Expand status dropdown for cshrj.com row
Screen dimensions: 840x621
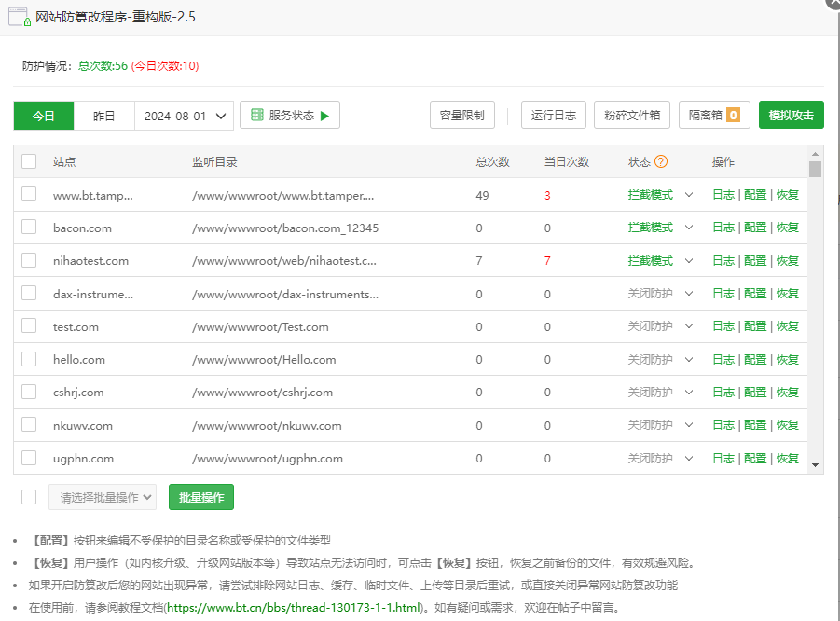pos(689,393)
